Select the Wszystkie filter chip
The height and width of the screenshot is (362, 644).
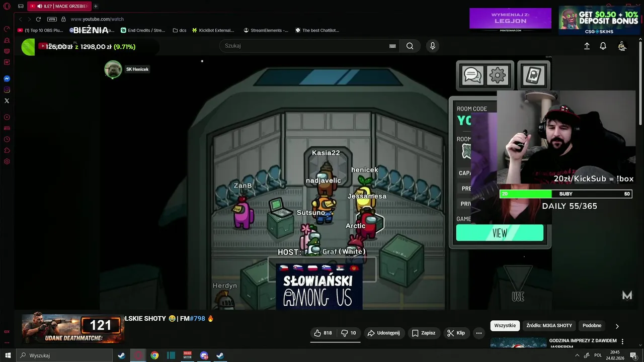click(x=505, y=325)
